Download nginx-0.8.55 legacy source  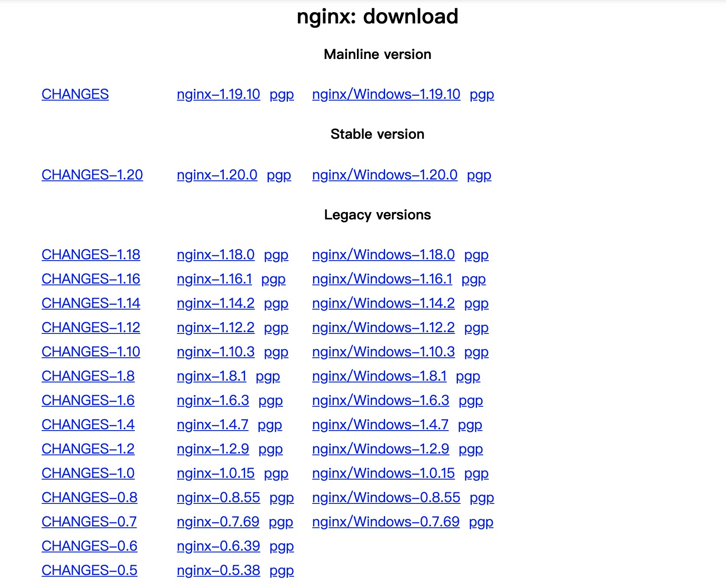click(219, 497)
